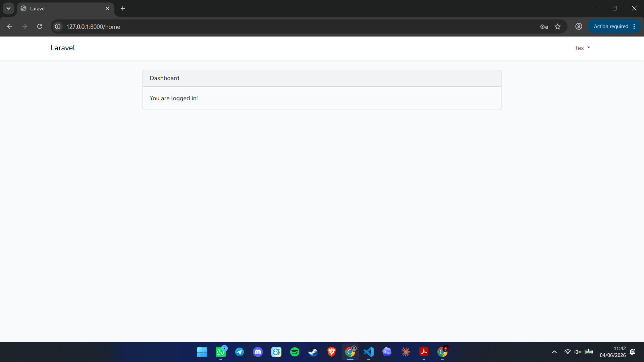Check the battery charging status
The height and width of the screenshot is (362, 644).
coord(589,352)
